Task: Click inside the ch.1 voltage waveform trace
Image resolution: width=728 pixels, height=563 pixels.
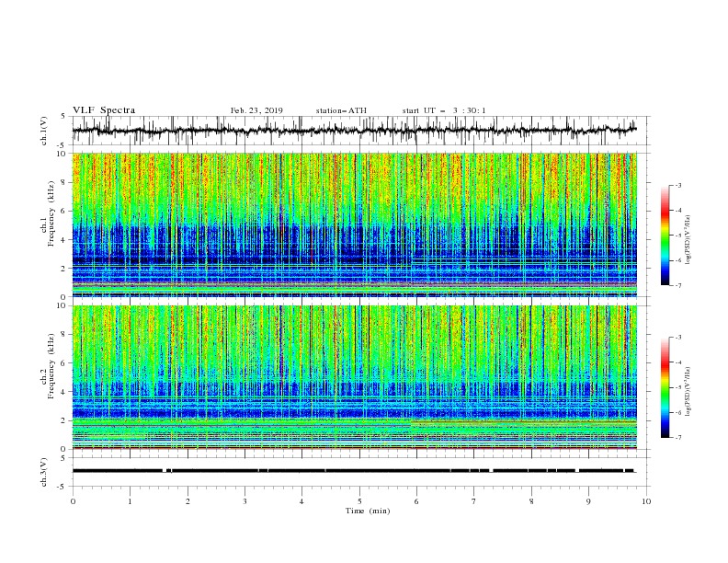Action: (x=354, y=131)
